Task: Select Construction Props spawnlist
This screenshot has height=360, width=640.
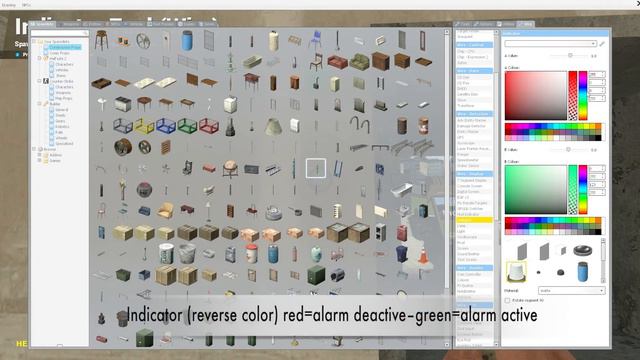Action: tap(64, 47)
